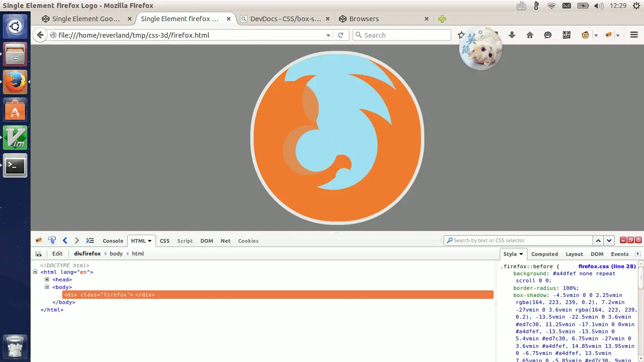644x362 pixels.
Task: Show the Firebug command line popup
Action: coord(90,240)
